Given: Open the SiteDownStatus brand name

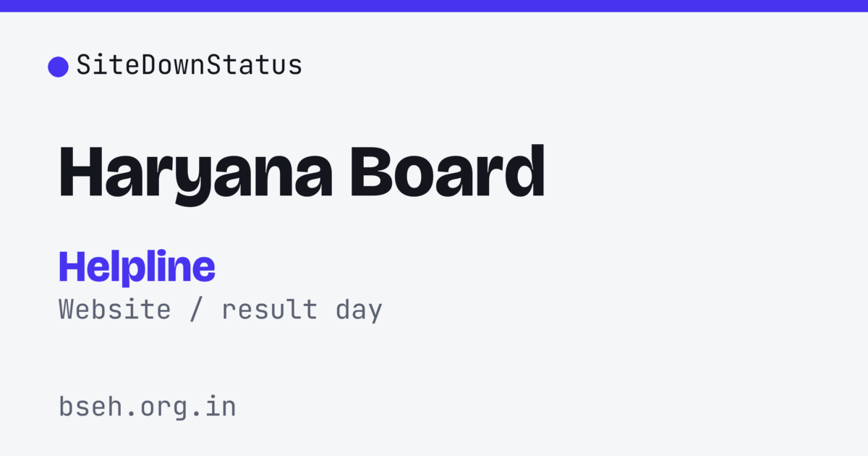Looking at the screenshot, I should click(190, 66).
